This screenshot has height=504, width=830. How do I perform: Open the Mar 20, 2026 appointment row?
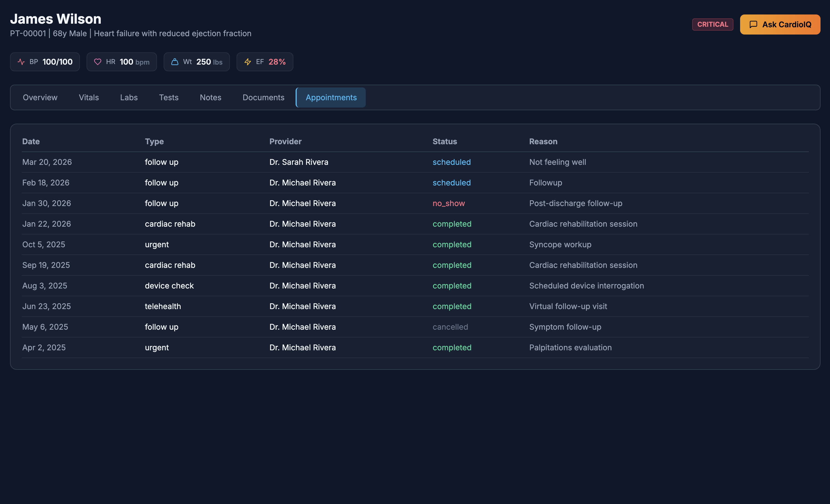click(x=47, y=162)
